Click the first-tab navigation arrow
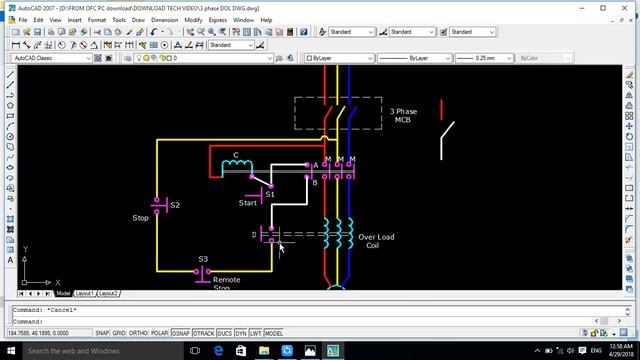The height and width of the screenshot is (360, 640). click(x=21, y=293)
